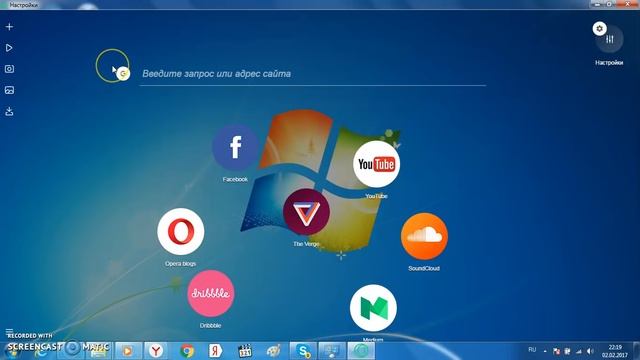This screenshot has width=640, height=360.
Task: Click the Настройки tab bubble on the right
Action: coord(609,40)
